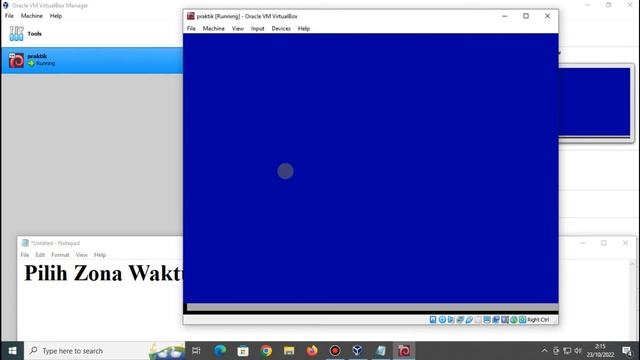Click the Notepad vertical scrollbar

[632, 300]
